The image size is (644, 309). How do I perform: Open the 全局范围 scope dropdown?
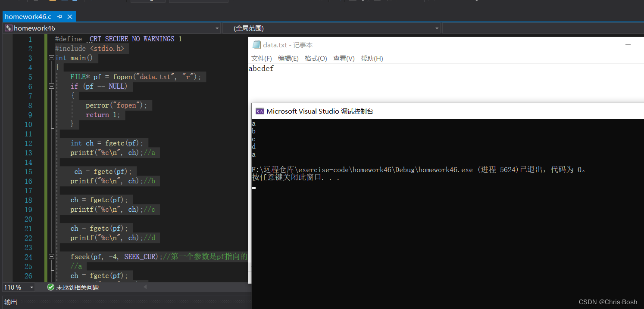click(437, 28)
